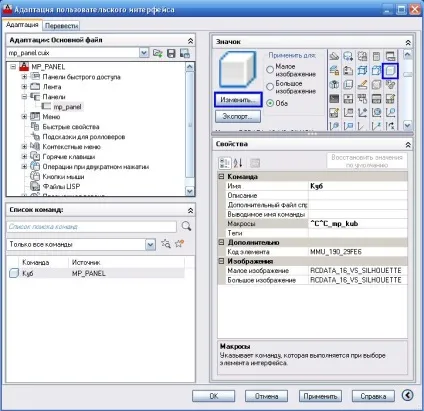Click the floppy disk save icon
The image size is (424, 411).
click(x=171, y=53)
